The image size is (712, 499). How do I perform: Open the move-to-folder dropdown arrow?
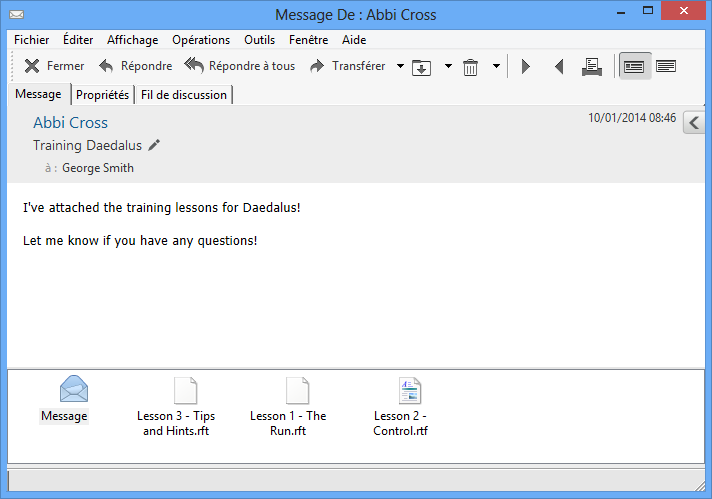(x=448, y=66)
